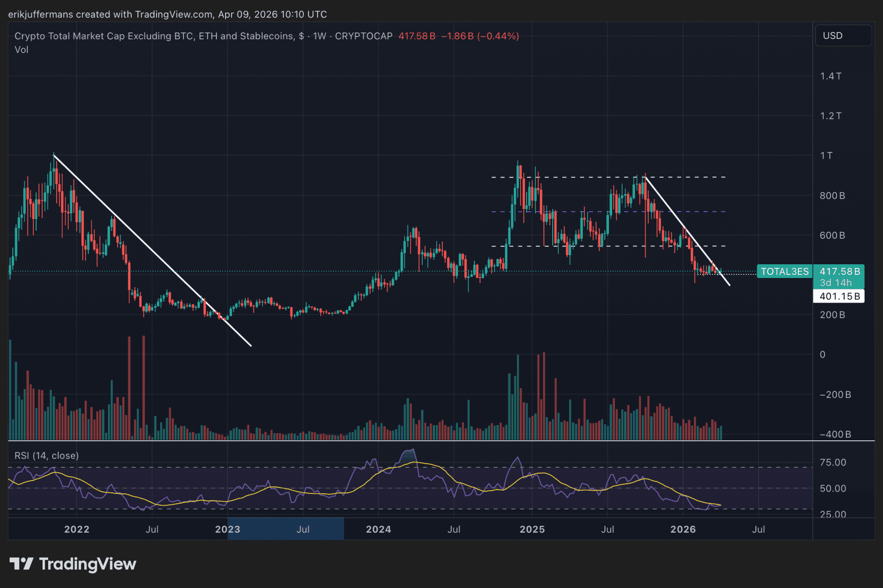Click the TradingView logo icon
The image size is (883, 588).
pyautogui.click(x=21, y=564)
